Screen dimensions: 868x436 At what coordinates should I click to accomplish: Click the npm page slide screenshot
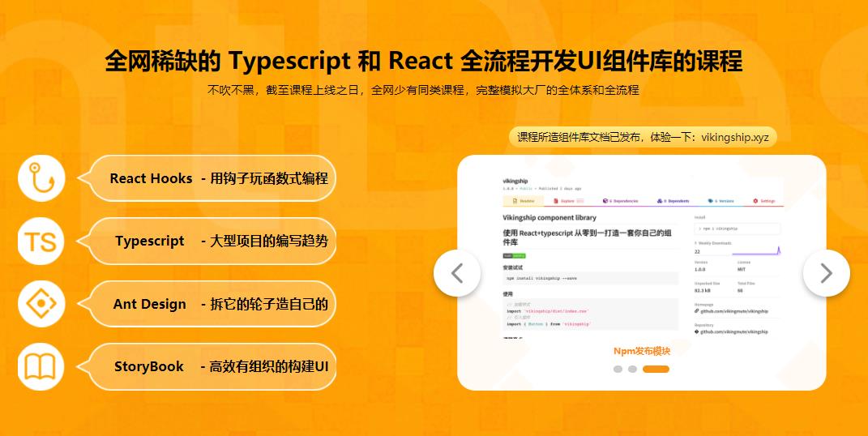642,257
